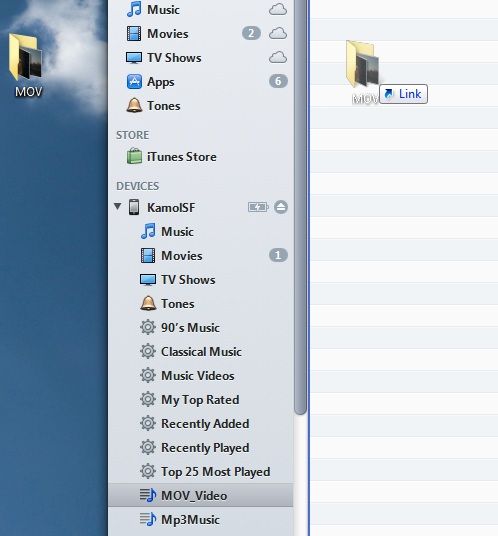Image resolution: width=498 pixels, height=536 pixels.
Task: Eject the KamolSF device
Action: coord(281,207)
